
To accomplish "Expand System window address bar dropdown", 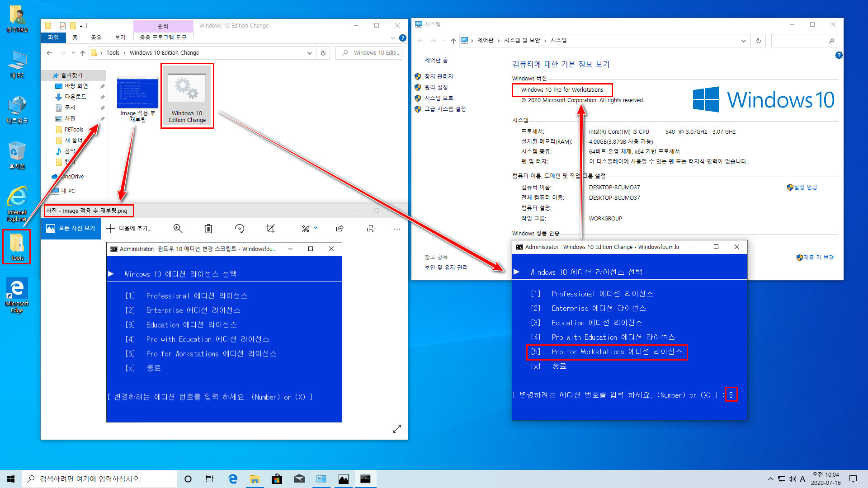I will click(x=744, y=41).
